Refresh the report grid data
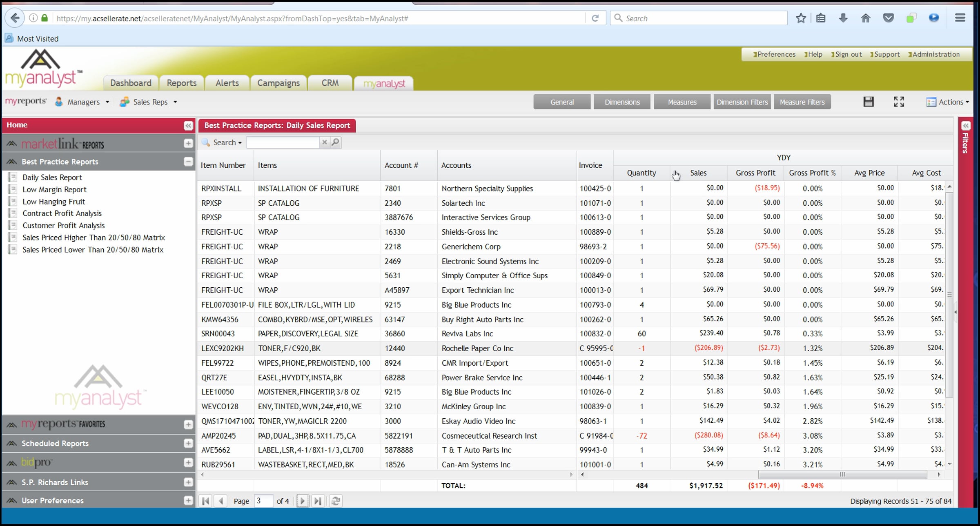 pos(336,501)
